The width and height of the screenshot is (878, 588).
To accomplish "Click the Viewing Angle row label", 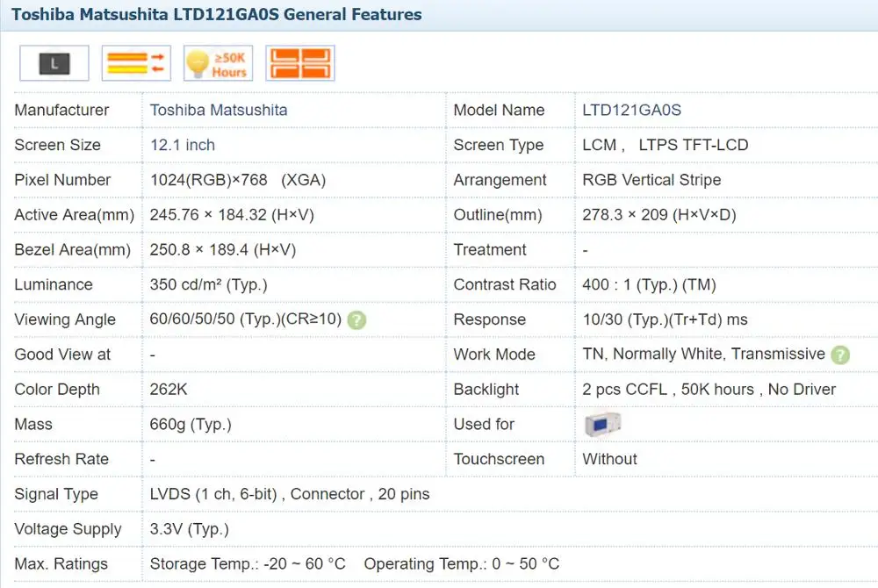I will click(x=65, y=319).
